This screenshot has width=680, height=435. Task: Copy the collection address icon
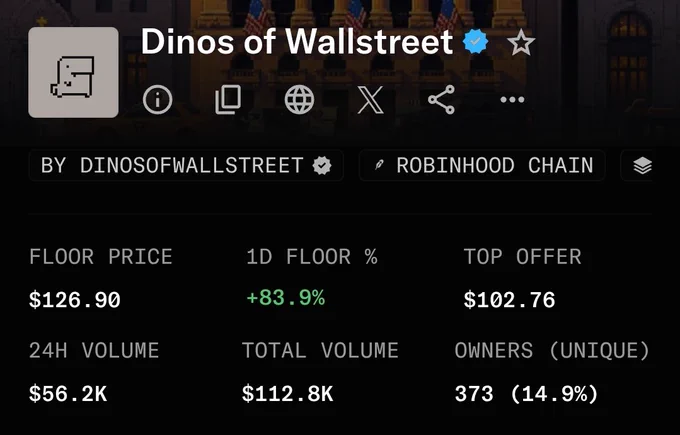click(x=228, y=100)
